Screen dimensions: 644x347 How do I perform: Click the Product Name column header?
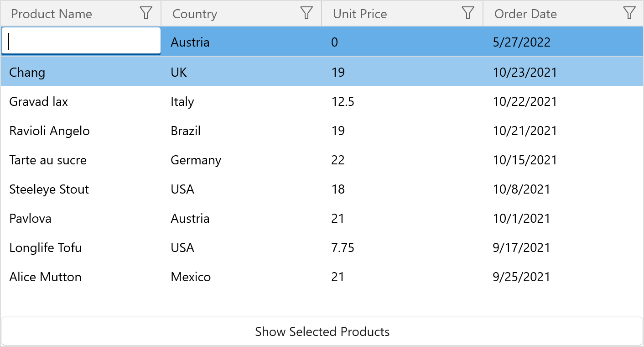pyautogui.click(x=52, y=14)
